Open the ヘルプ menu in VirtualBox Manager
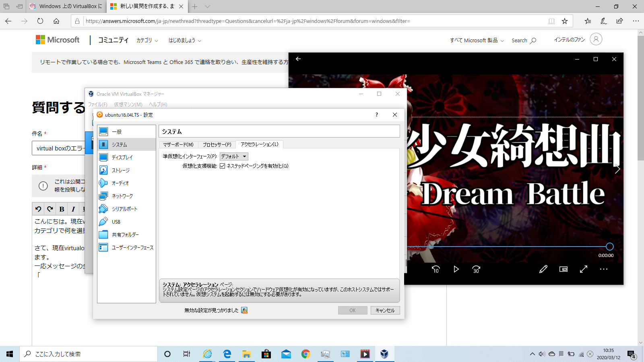The height and width of the screenshot is (362, 644). click(x=158, y=104)
